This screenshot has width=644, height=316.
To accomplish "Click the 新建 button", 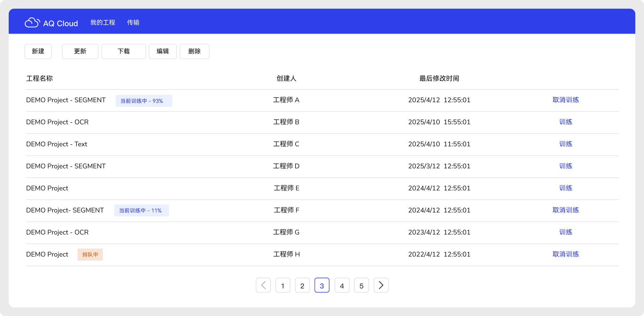I will pos(38,51).
